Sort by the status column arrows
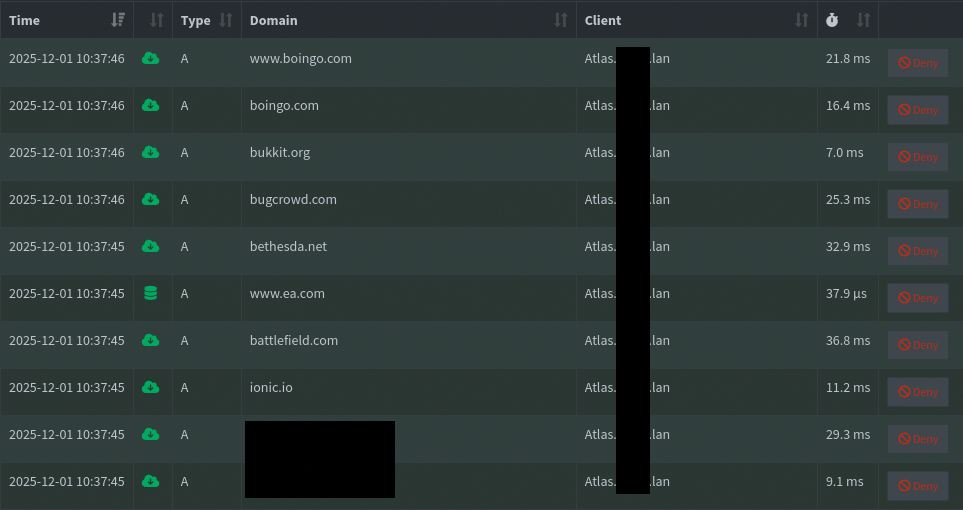This screenshot has height=510, width=963. [155, 20]
